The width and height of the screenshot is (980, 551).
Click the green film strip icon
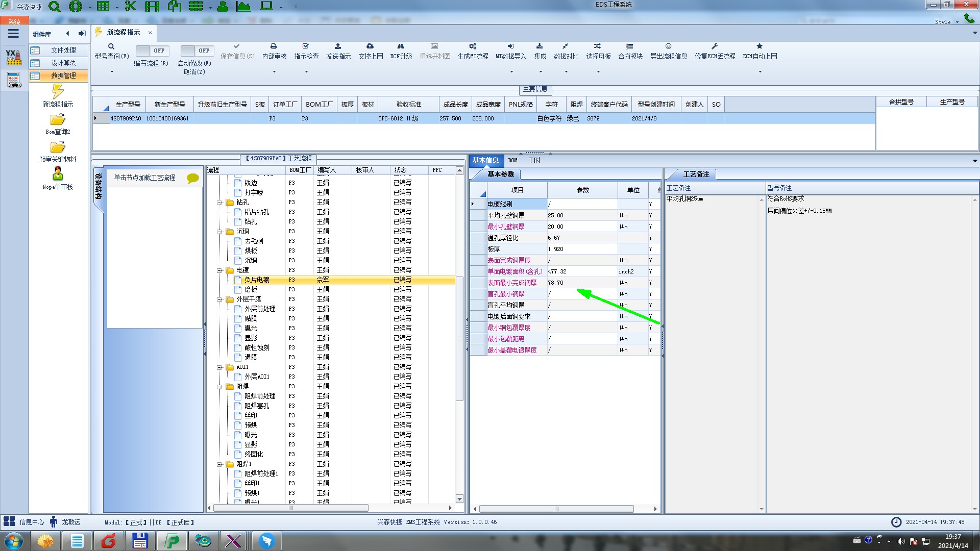pos(152,6)
